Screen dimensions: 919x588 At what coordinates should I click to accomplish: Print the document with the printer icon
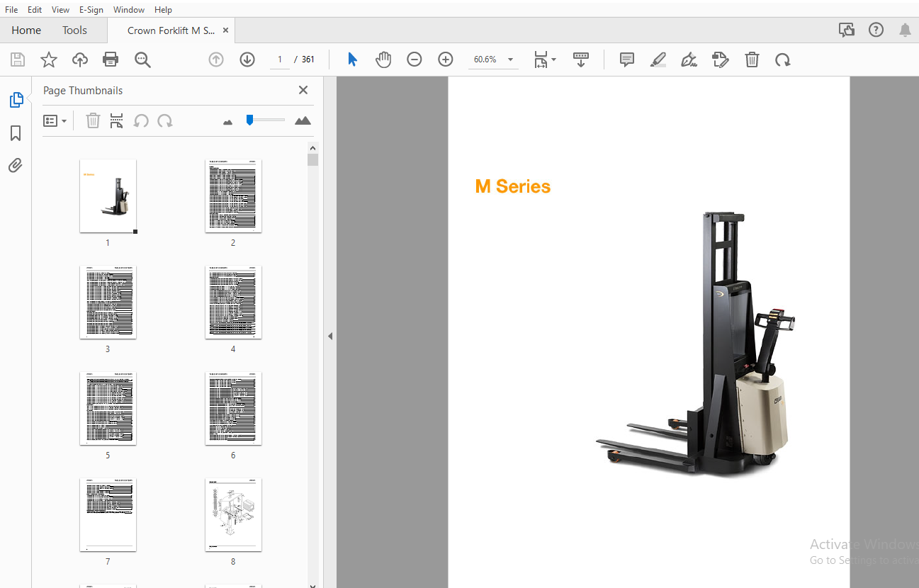(111, 60)
